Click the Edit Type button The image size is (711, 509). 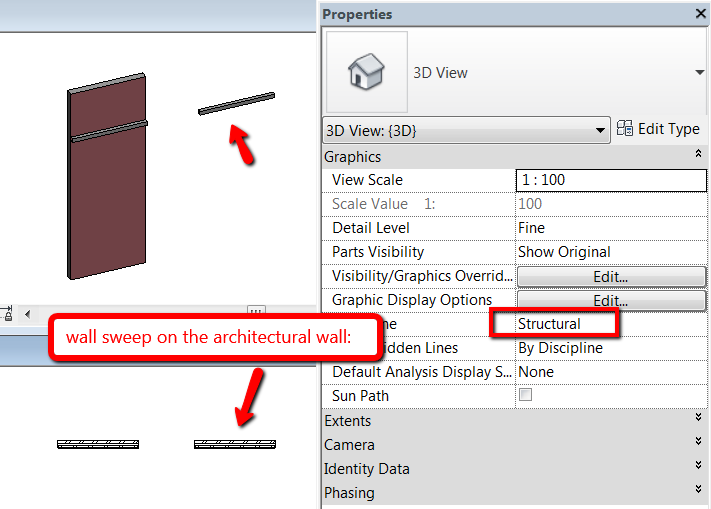pos(658,129)
